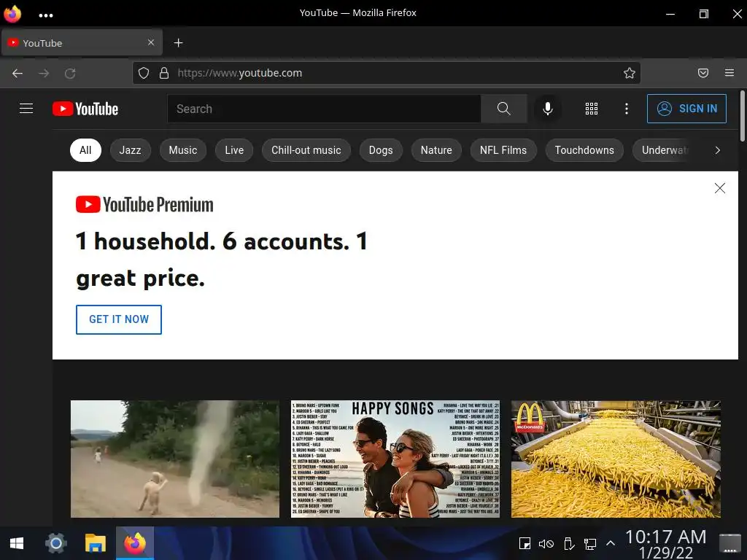Screen dimensions: 747x560
Task: Click the GET IT NOW button
Action: [119, 319]
